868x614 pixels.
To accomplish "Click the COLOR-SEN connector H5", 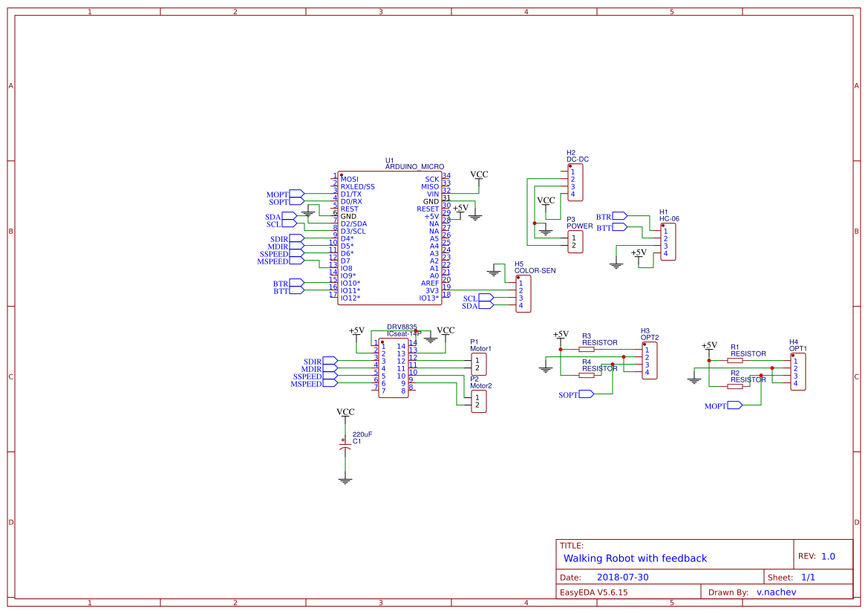I will coord(522,293).
